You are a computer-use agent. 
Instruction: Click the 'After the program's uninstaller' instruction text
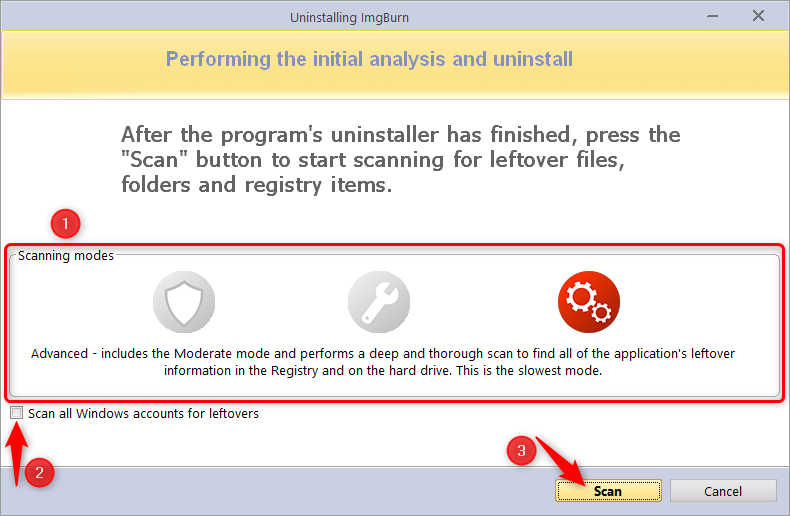point(401,160)
